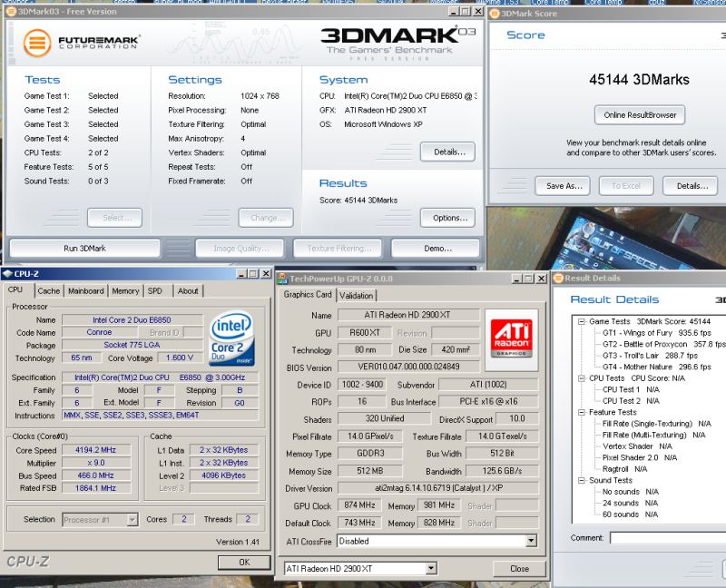This screenshot has width=726, height=588.
Task: Click the Comment input field
Action: coord(668,538)
